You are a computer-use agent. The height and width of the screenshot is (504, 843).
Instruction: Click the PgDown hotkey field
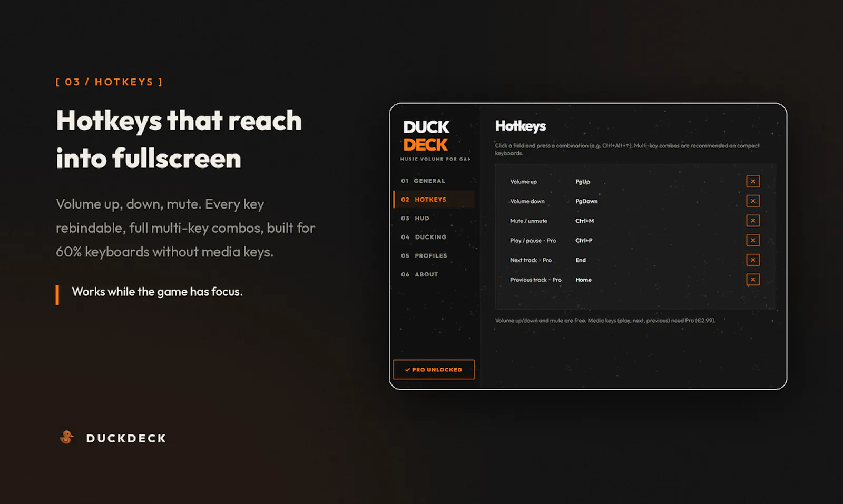(x=586, y=201)
